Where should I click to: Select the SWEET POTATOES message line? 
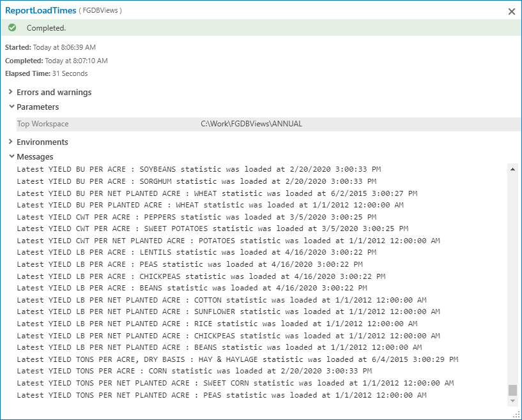[212, 229]
